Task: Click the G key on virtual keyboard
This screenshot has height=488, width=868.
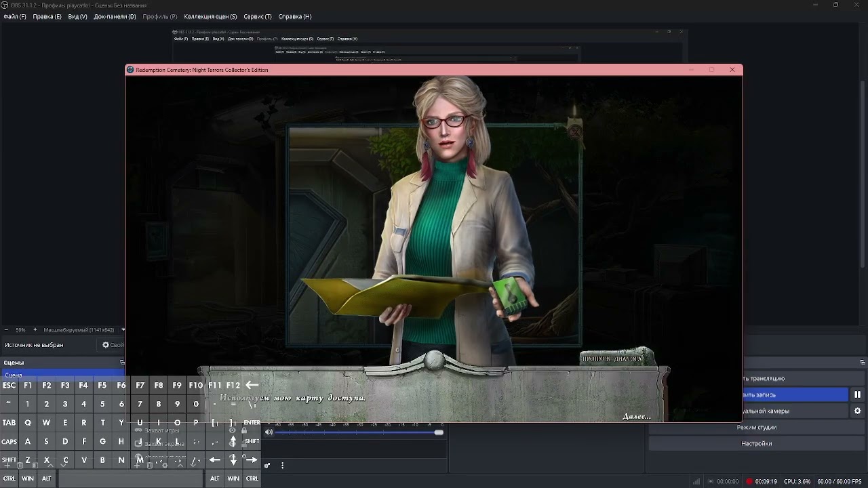Action: tap(102, 441)
